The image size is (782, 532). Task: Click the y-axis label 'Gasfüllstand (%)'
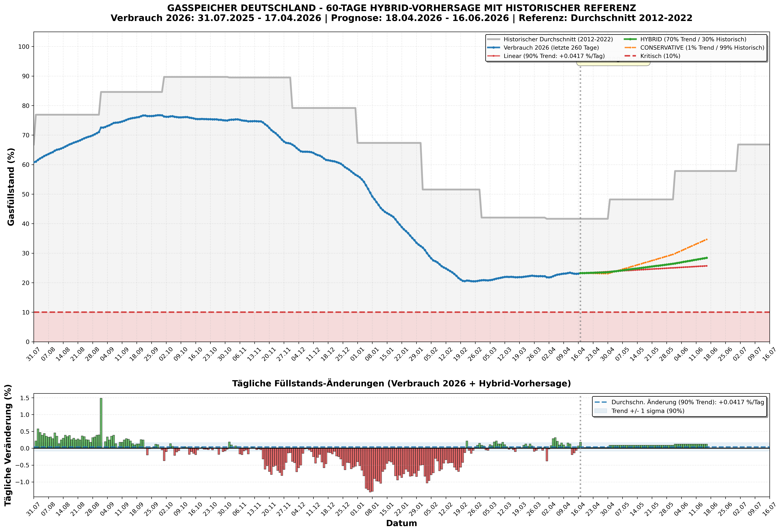(x=11, y=187)
